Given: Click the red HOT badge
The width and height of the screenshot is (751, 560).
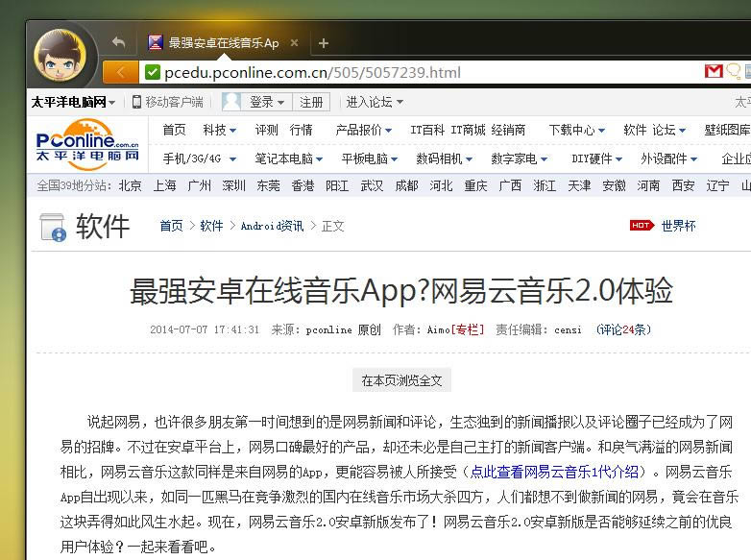Looking at the screenshot, I should (642, 225).
